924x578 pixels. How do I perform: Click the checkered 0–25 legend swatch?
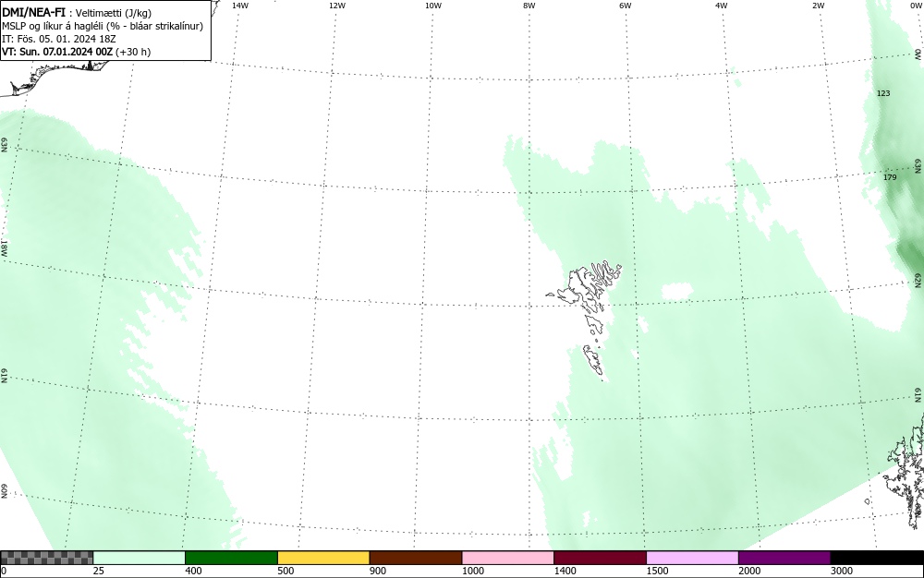[x=46, y=558]
